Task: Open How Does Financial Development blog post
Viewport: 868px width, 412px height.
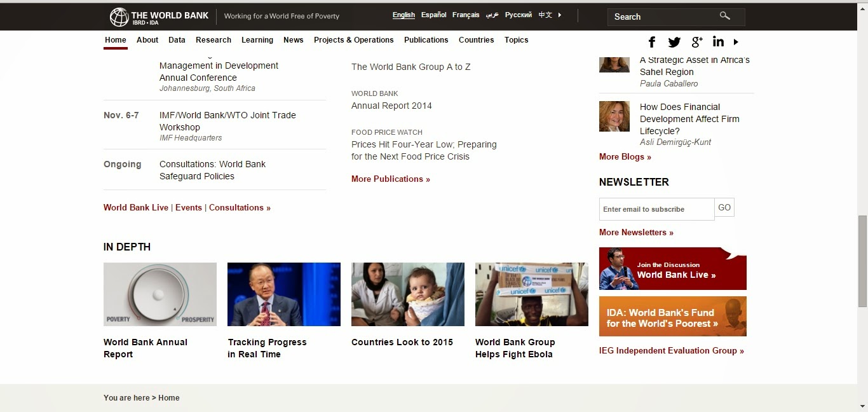Action: click(x=689, y=119)
